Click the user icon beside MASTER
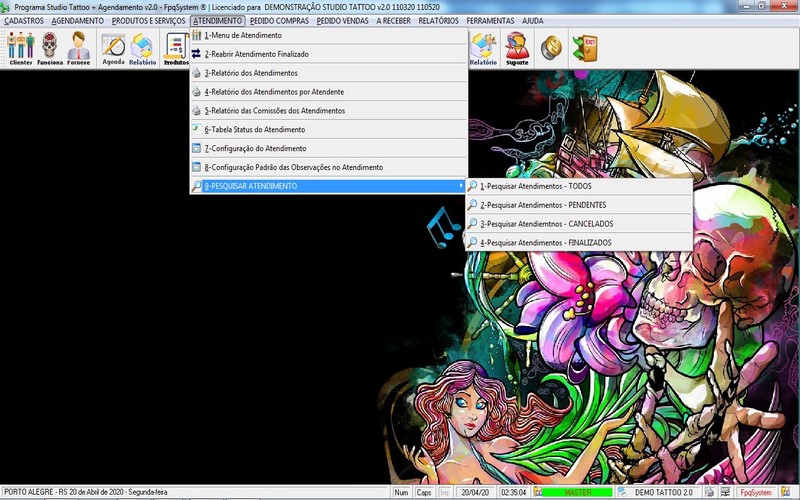Screen dimensions: 800x500 tap(537, 492)
